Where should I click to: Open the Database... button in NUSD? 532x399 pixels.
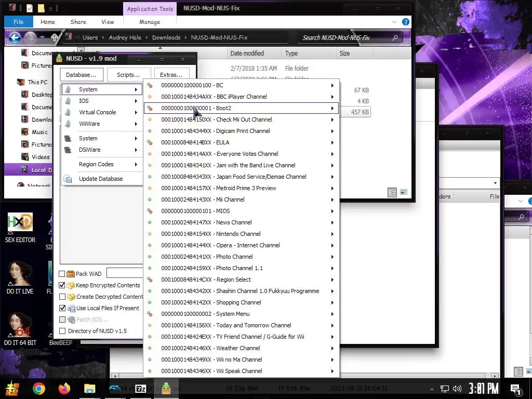(81, 75)
